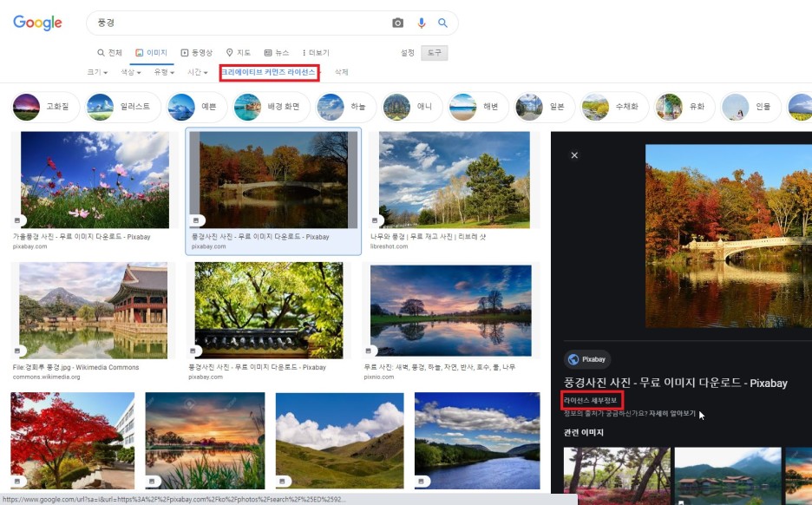Select the 배경 화면 suggestion chip

click(272, 107)
